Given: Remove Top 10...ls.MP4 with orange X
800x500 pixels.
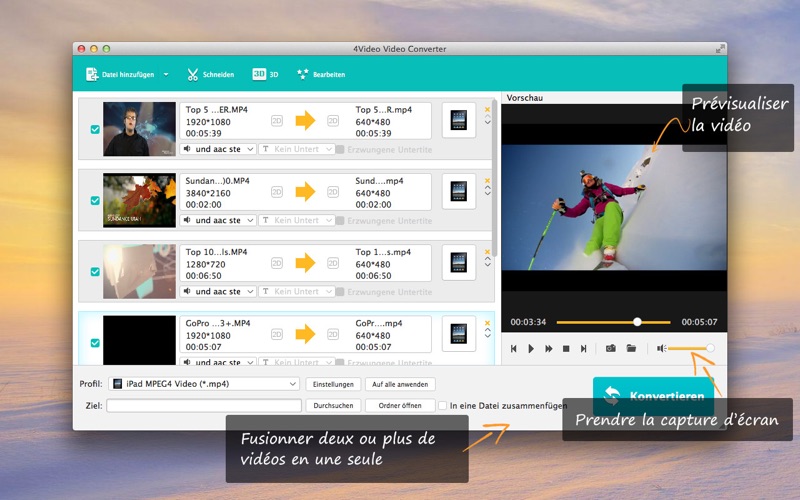Looking at the screenshot, I should (488, 252).
